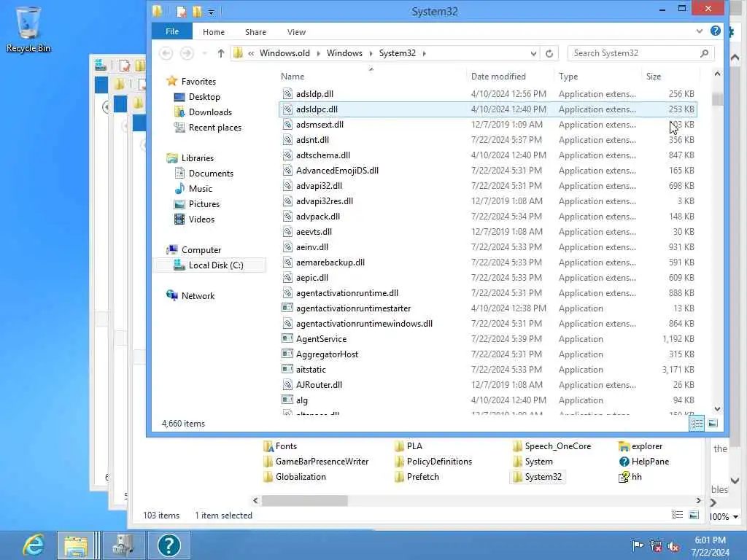
Task: Open the View ribbon tab
Action: 296,32
